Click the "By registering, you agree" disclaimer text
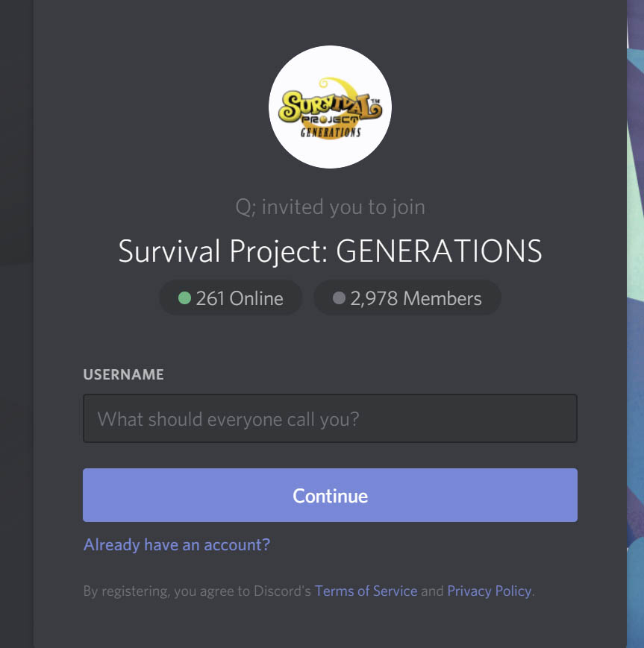The image size is (644, 648). coord(197,591)
